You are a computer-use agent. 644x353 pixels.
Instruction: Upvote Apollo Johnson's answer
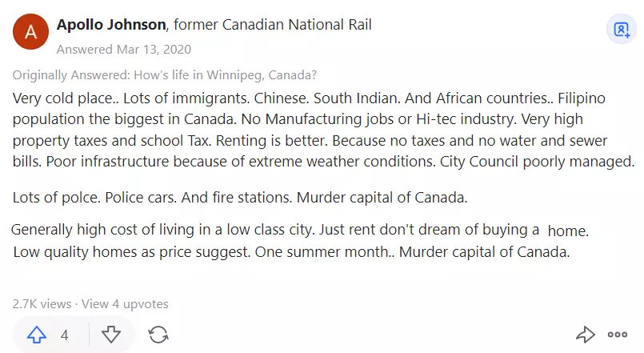[x=37, y=335]
